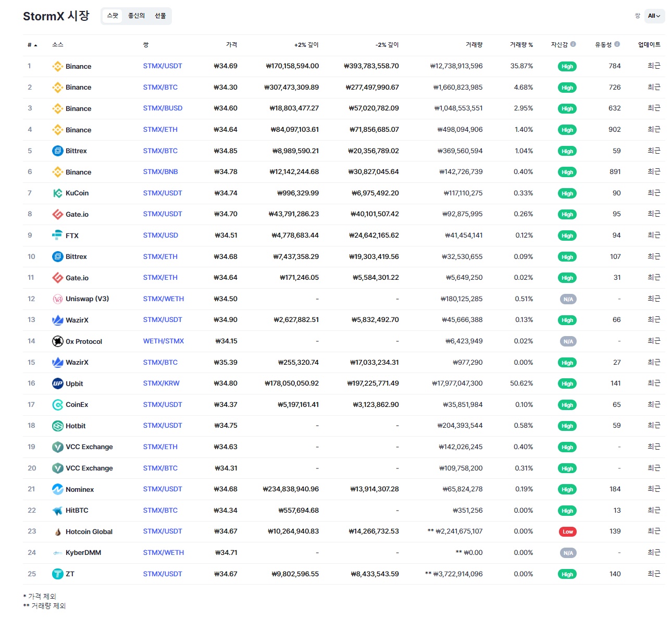Click depth value ₩234,838,940.96 in Nominex row

pyautogui.click(x=291, y=489)
